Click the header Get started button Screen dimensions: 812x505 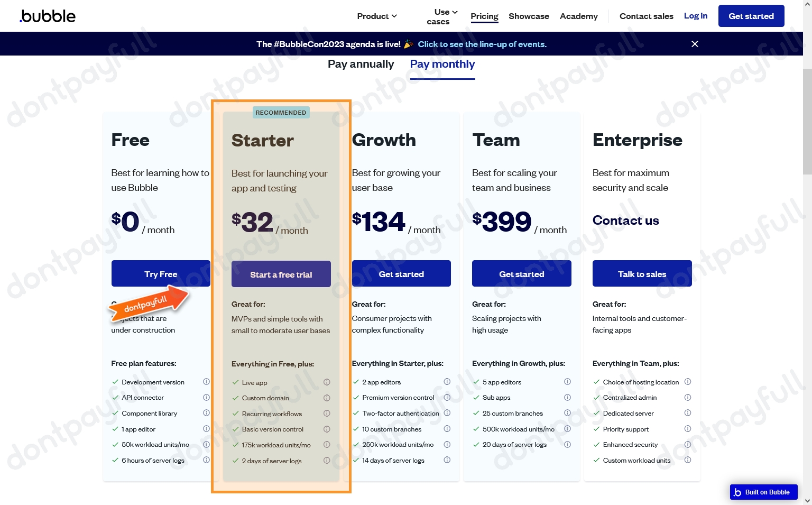[751, 16]
